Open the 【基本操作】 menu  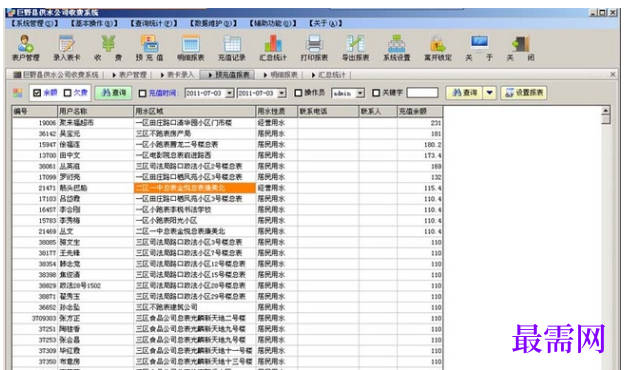click(x=94, y=23)
